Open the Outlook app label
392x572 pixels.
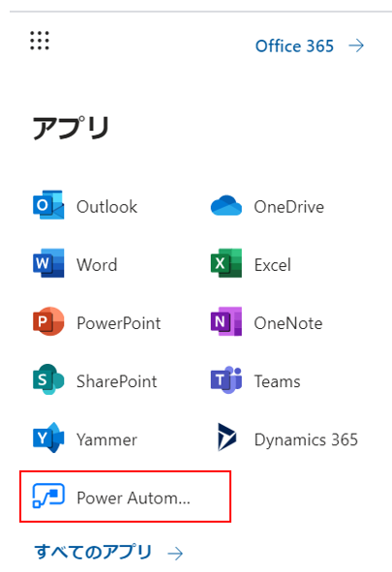point(106,207)
